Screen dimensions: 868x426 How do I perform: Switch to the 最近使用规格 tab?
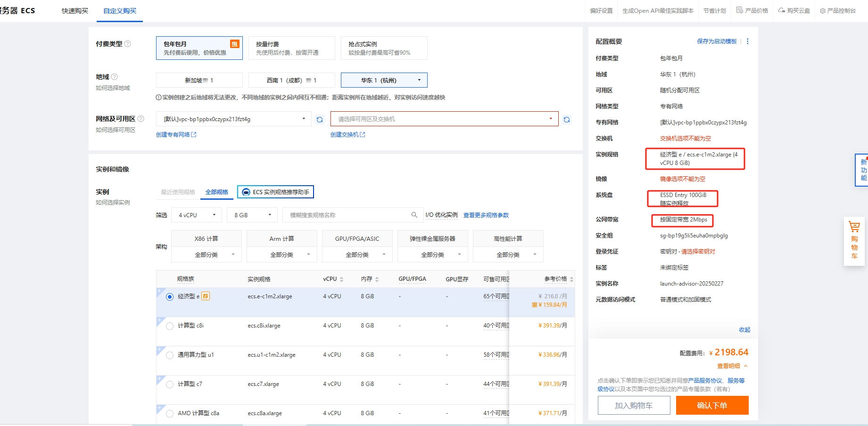(x=178, y=192)
